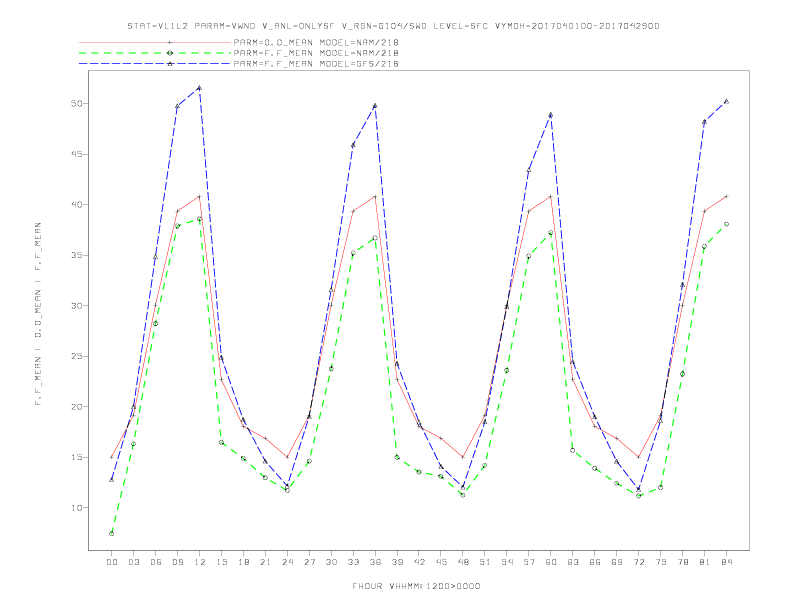This screenshot has height=612, width=792.
Task: Click the green dashed legend line sample
Action: click(x=155, y=53)
